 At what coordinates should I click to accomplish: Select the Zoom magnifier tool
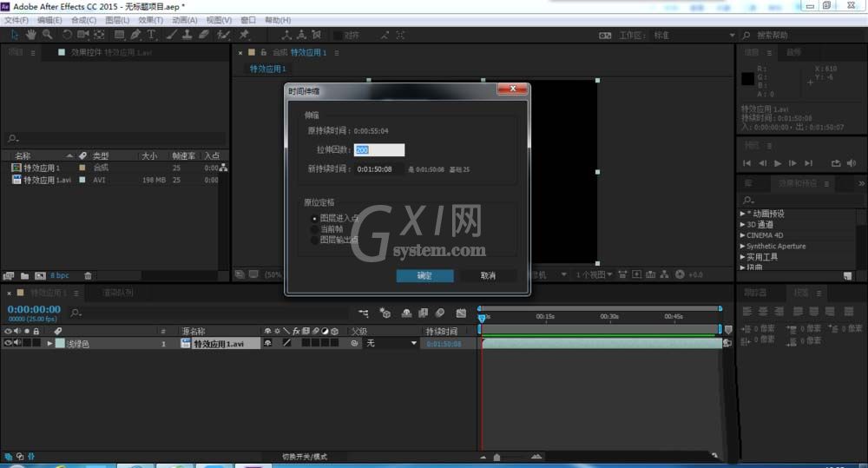(48, 35)
